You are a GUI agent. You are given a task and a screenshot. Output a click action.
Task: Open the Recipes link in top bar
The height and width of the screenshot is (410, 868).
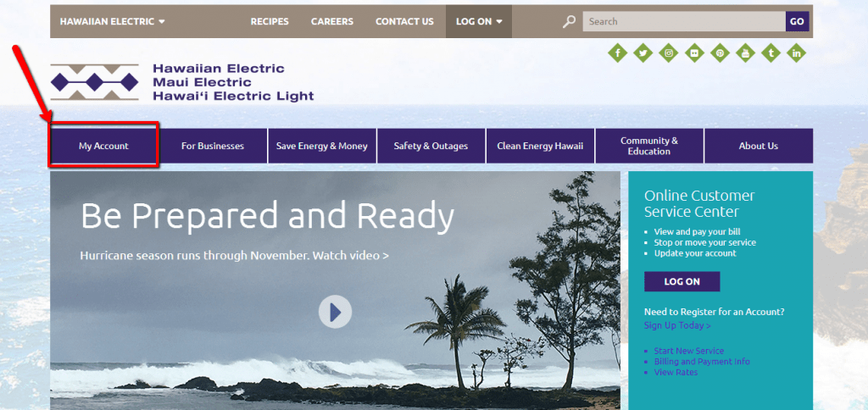pyautogui.click(x=270, y=21)
